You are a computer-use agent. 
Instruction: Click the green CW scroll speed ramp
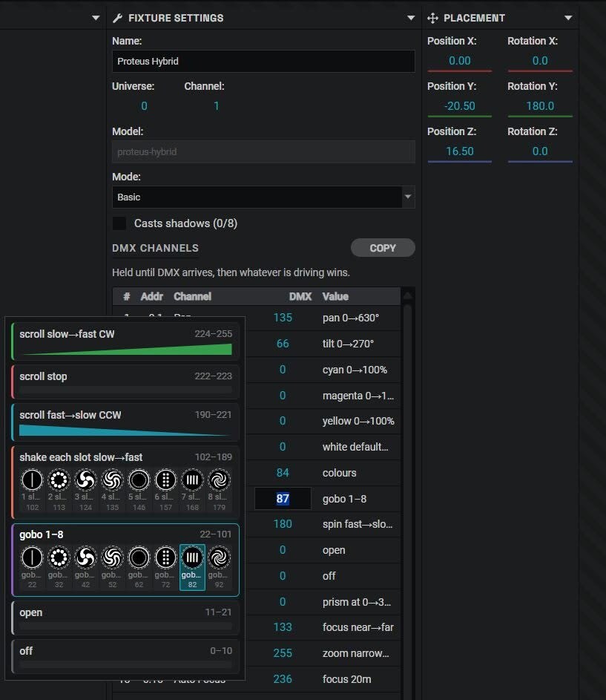[x=127, y=350]
